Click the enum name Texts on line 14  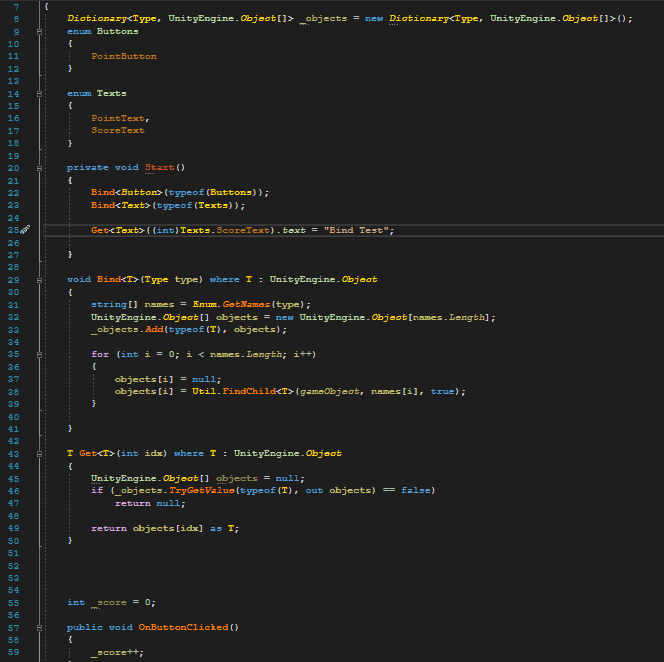tap(111, 93)
